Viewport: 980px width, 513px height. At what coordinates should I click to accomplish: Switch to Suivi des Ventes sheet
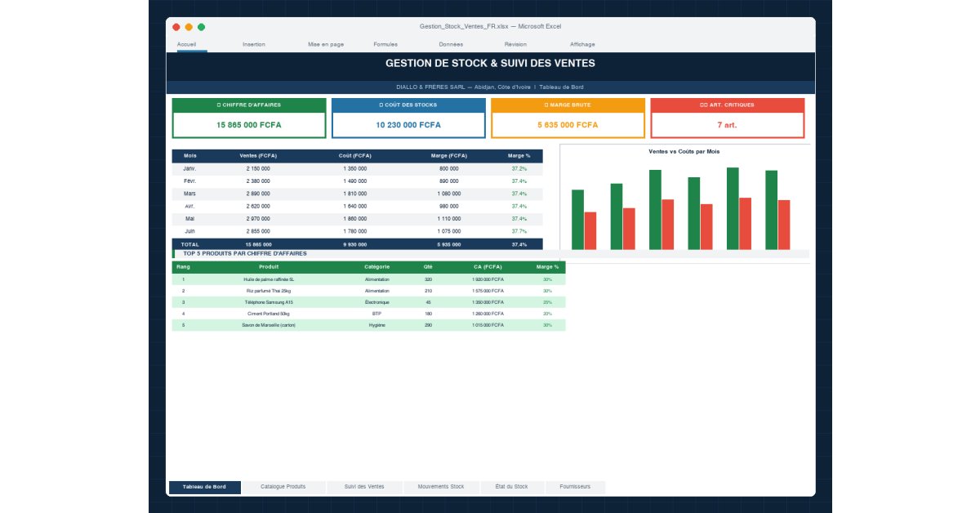tap(364, 487)
